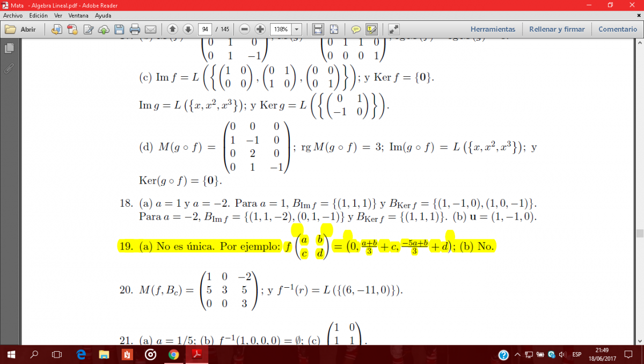
Task: Add a sticky note comment
Action: (355, 29)
